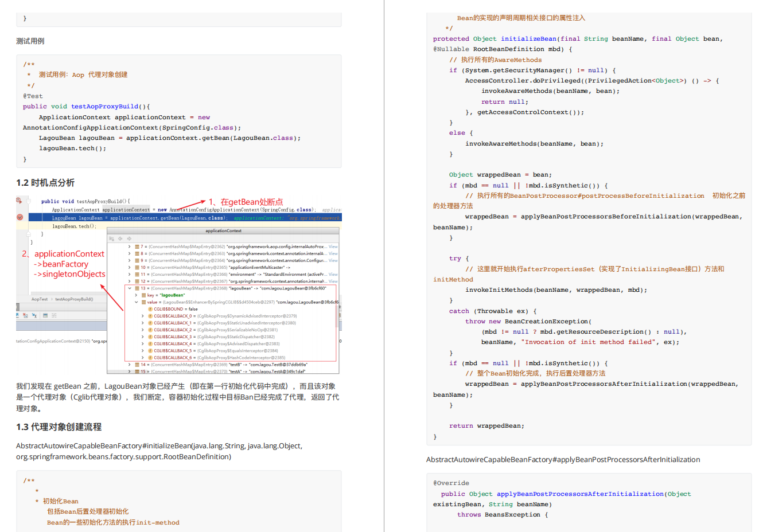
Task: Expand CGLIB$CALLBACK_0 DynamicAdvisedInterceptor node
Action: pyautogui.click(x=143, y=316)
